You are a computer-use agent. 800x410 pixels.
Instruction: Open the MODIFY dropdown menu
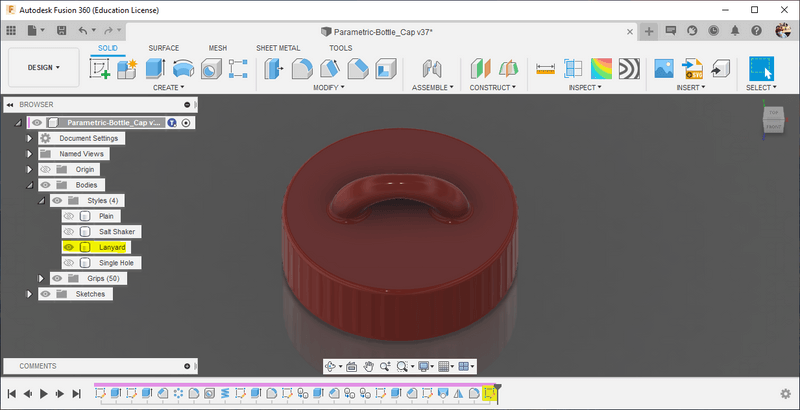(x=329, y=88)
